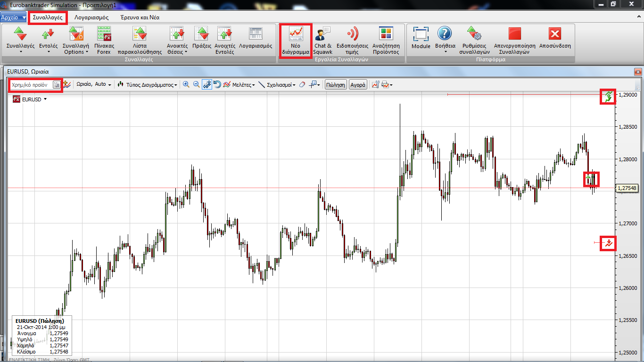This screenshot has width=644, height=362.
Task: Click the reset chart undo arrow icon
Action: point(217,85)
